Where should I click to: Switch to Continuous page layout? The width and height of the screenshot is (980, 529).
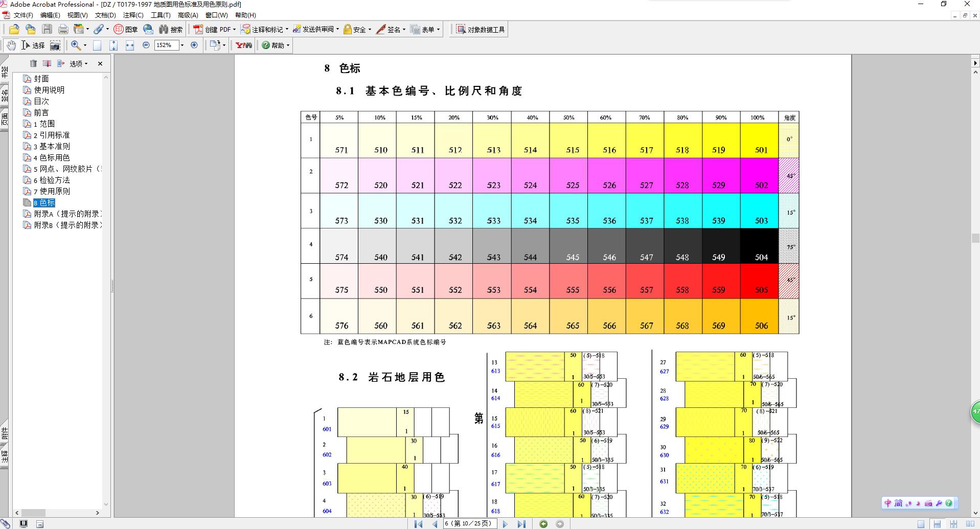tap(937, 524)
